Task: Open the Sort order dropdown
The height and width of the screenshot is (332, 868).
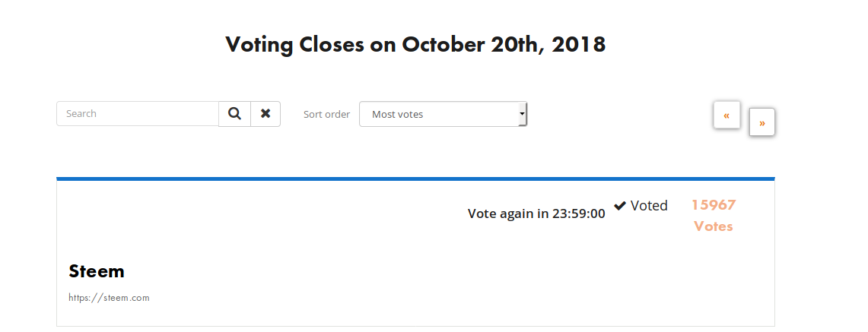Action: tap(442, 115)
